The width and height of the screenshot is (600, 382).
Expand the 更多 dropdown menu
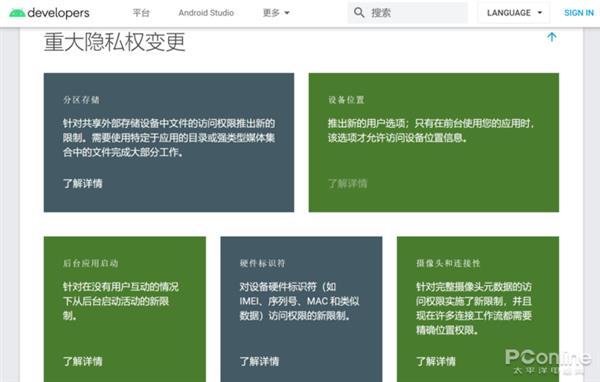click(x=276, y=13)
